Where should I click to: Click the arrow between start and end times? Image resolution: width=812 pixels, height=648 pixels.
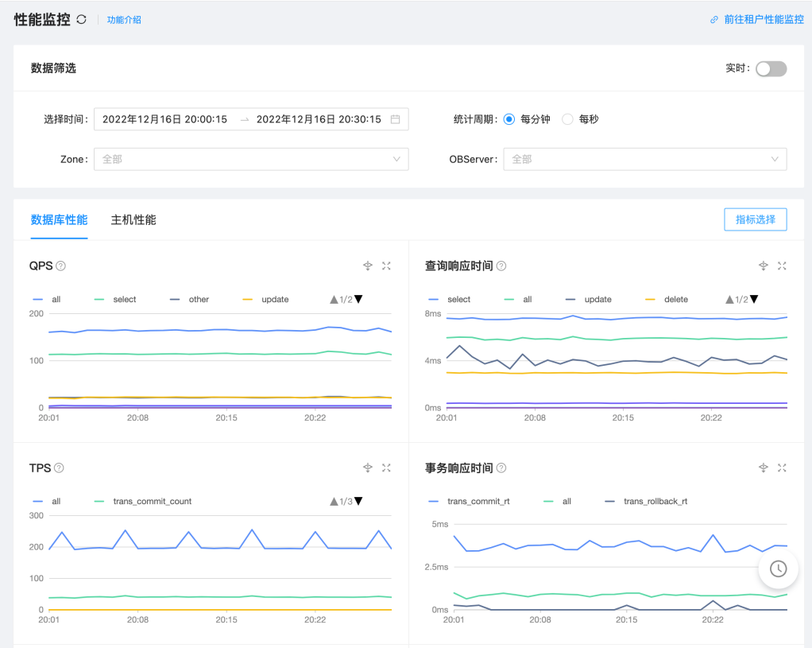[245, 120]
